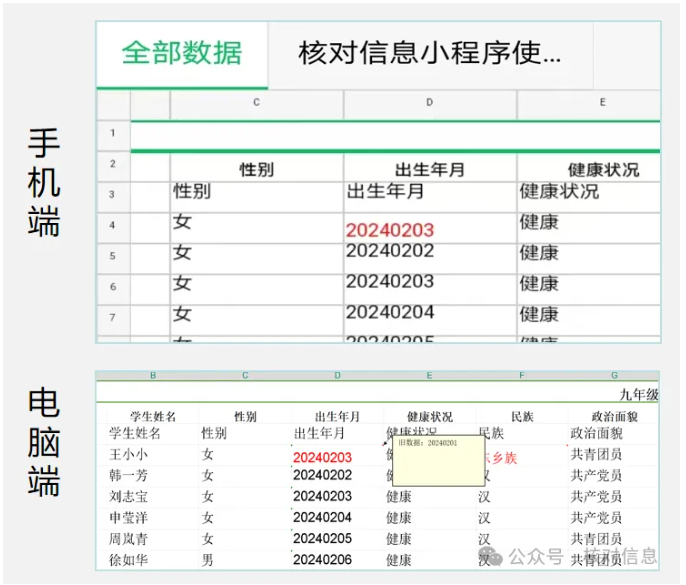Click 20240202 cell in phone row 5
Image resolution: width=686 pixels, height=585 pixels.
(430, 259)
